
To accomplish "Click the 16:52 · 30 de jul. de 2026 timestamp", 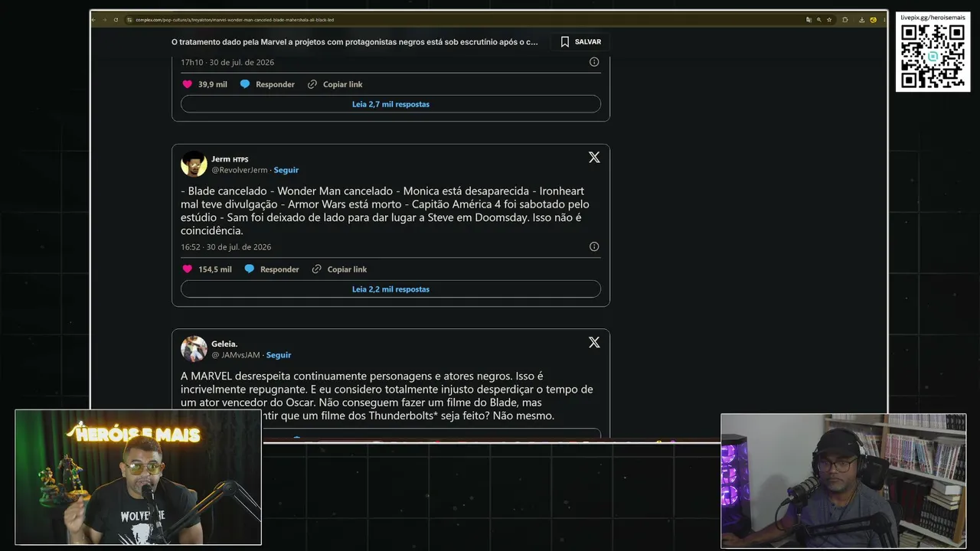I will [x=226, y=247].
